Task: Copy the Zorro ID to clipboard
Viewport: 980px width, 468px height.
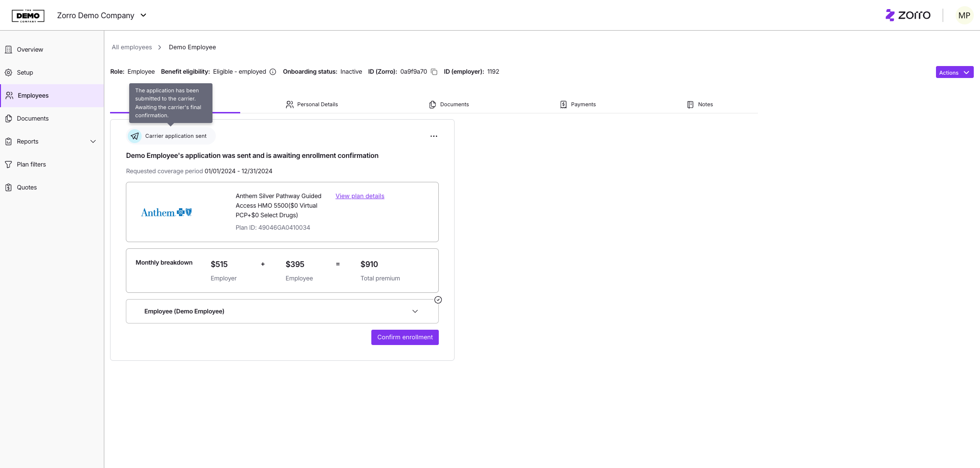Action: tap(434, 72)
